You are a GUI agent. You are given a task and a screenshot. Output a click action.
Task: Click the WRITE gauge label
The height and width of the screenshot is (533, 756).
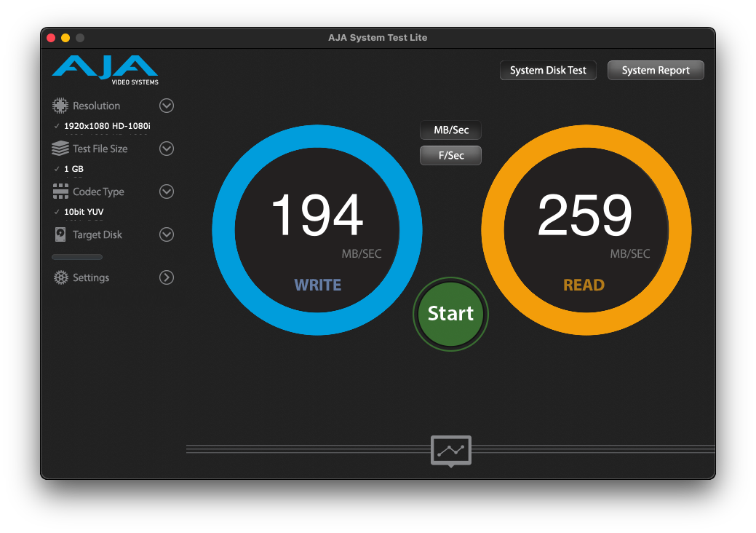click(x=318, y=285)
